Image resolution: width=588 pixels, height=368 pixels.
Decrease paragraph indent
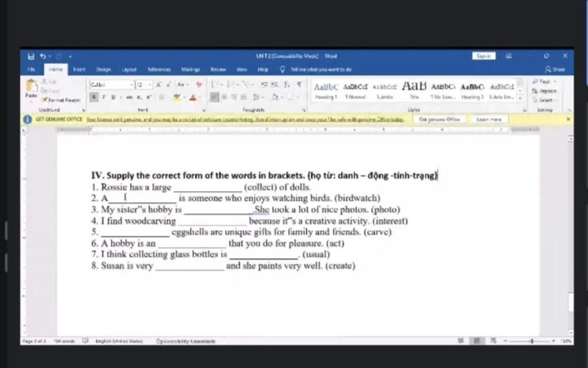[x=264, y=85]
